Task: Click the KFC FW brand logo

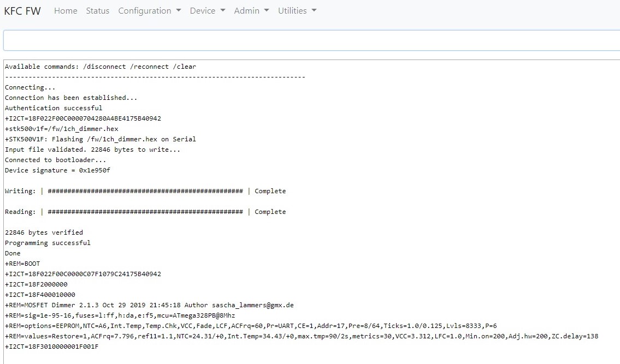Action: click(22, 11)
